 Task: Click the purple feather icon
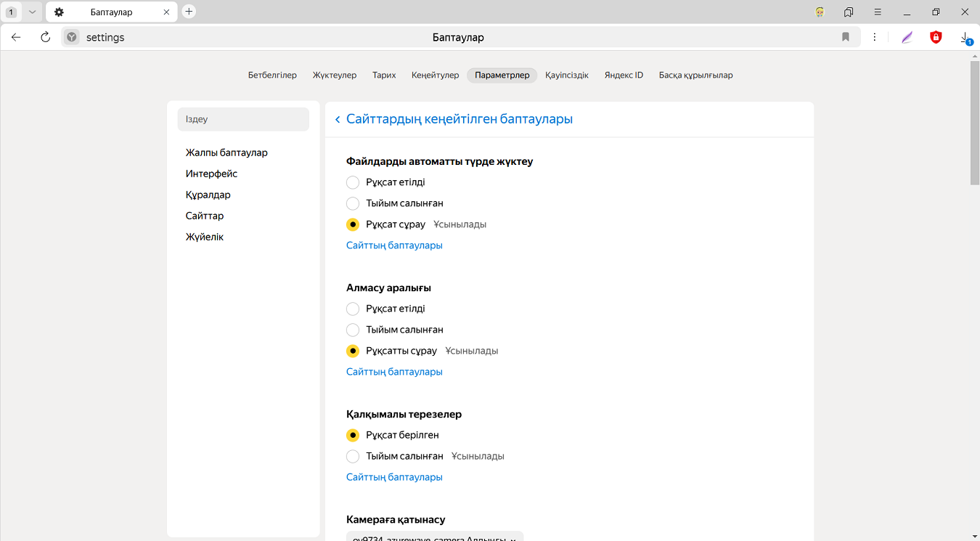tap(907, 37)
